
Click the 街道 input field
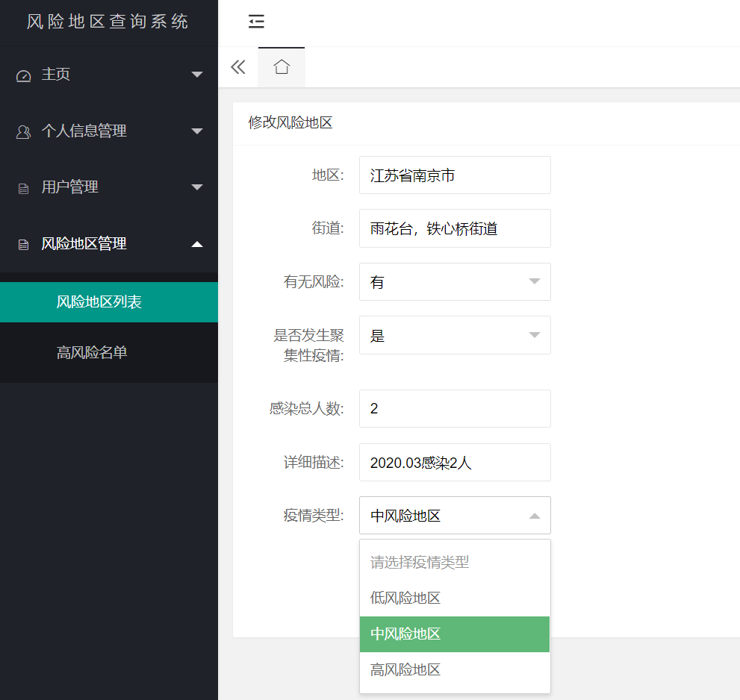455,228
